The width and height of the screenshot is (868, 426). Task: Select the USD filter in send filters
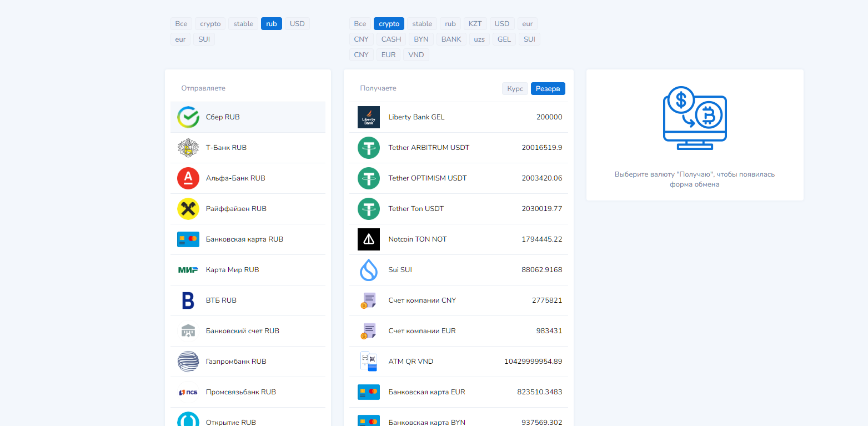tap(297, 23)
